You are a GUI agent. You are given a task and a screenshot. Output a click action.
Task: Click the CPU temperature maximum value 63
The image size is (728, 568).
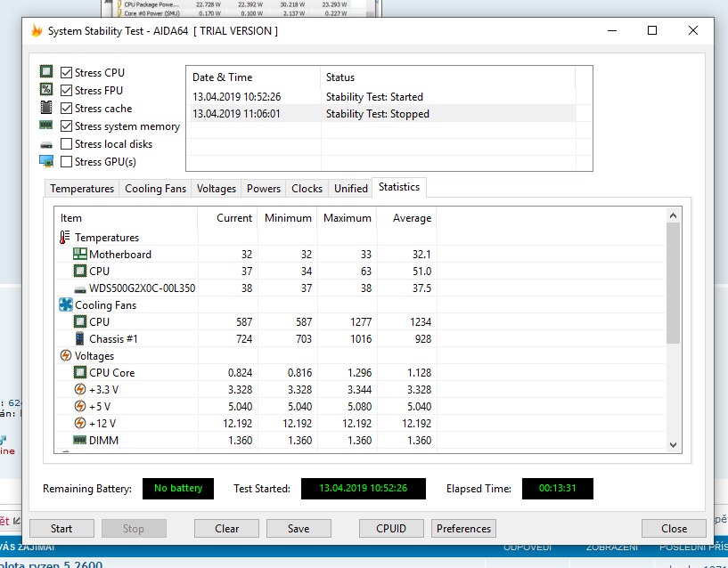click(x=366, y=271)
